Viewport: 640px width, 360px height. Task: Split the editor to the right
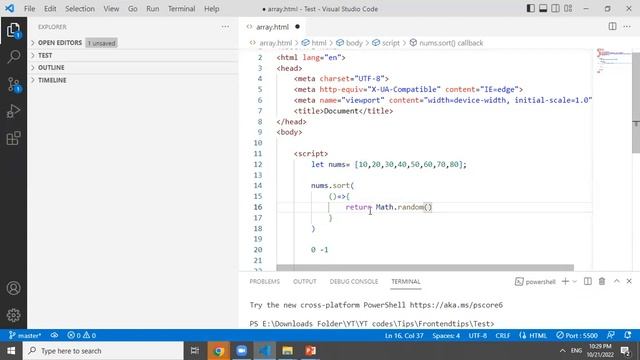[x=612, y=27]
